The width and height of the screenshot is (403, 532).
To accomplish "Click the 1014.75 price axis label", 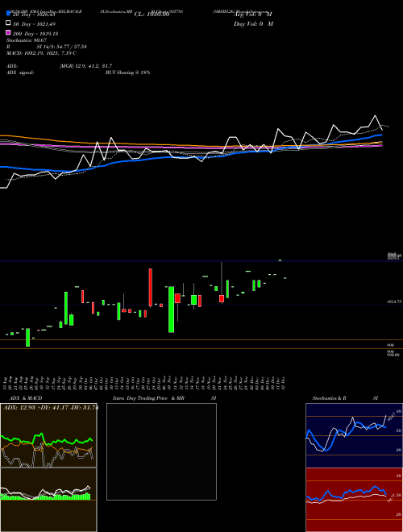I will pyautogui.click(x=394, y=301).
